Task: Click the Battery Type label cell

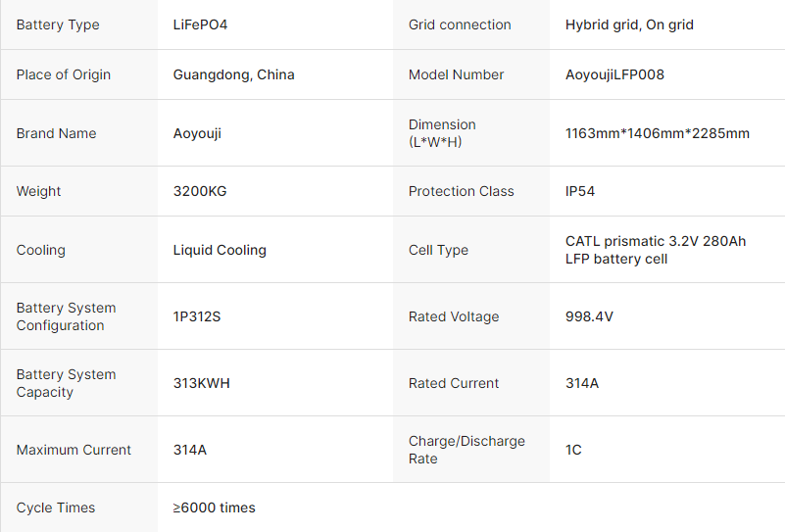Action: (58, 24)
